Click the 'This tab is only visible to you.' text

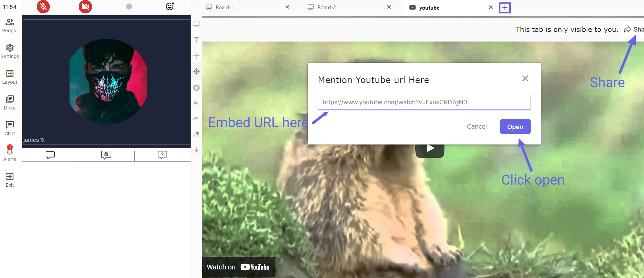click(x=567, y=30)
